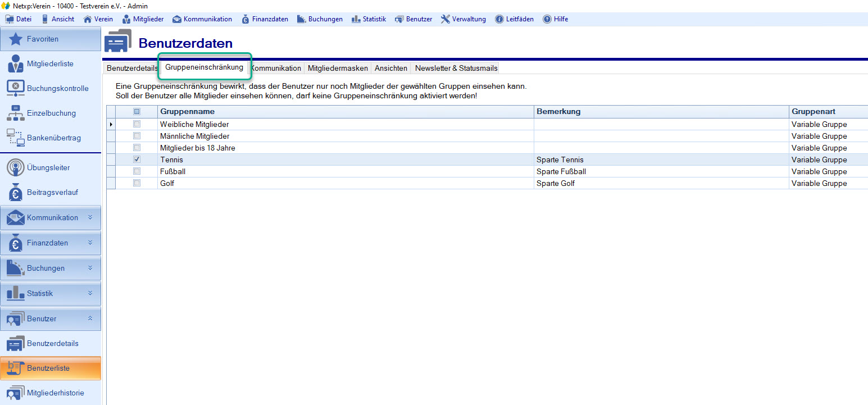Toggle the select-all header checkbox
Viewport: 868px width, 405px height.
tap(137, 112)
